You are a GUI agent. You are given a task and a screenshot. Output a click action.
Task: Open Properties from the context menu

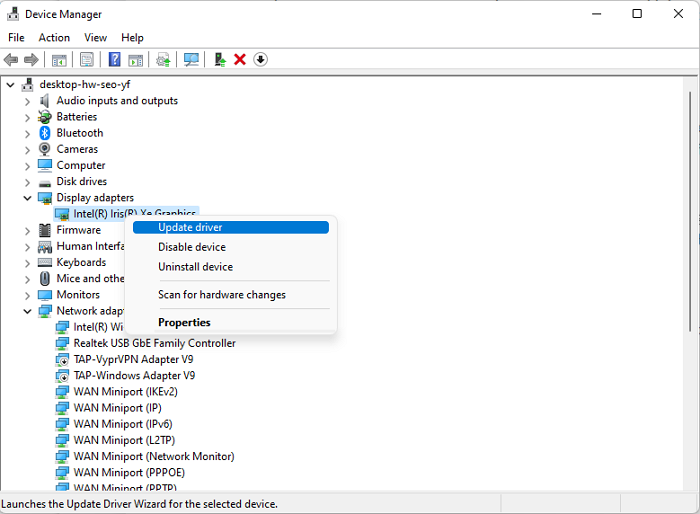[184, 322]
